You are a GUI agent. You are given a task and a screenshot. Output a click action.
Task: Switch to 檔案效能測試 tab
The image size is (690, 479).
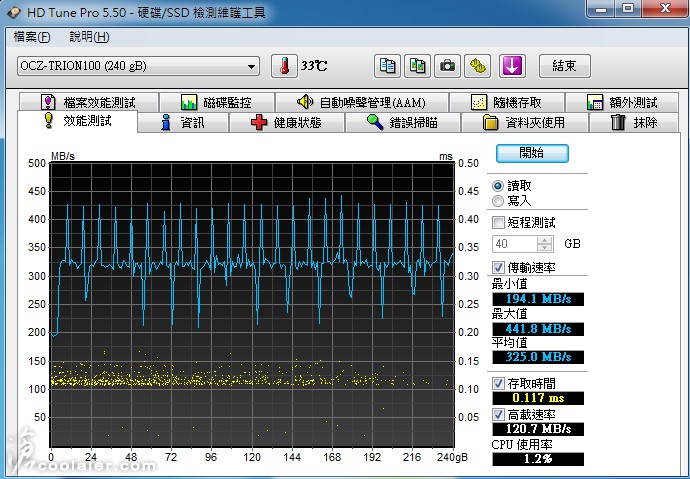(x=88, y=102)
